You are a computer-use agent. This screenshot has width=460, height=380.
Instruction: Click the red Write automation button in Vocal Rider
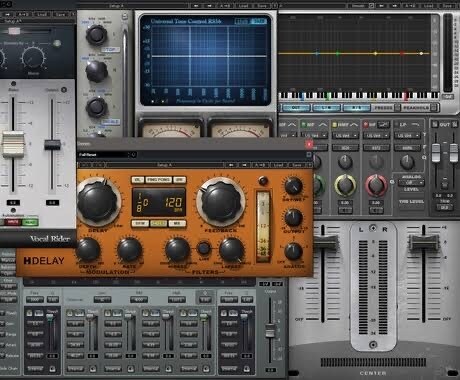click(x=13, y=222)
